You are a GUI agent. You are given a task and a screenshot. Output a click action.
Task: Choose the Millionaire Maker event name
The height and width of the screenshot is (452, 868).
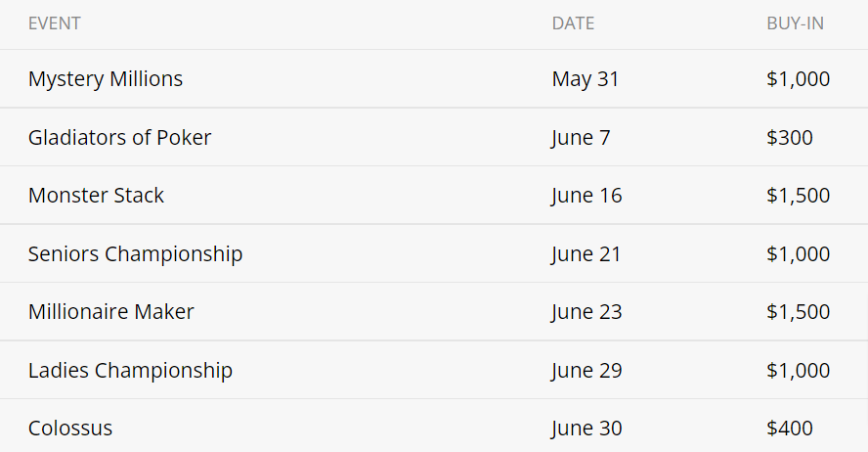[110, 312]
